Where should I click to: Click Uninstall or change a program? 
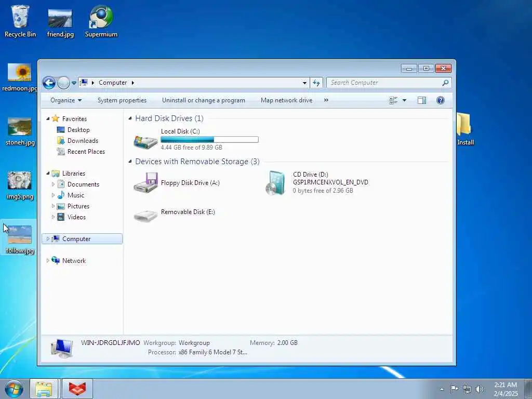tap(203, 100)
